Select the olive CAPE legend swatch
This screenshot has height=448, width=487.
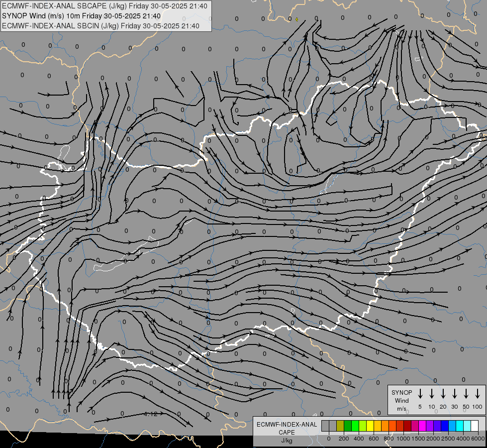340,426
